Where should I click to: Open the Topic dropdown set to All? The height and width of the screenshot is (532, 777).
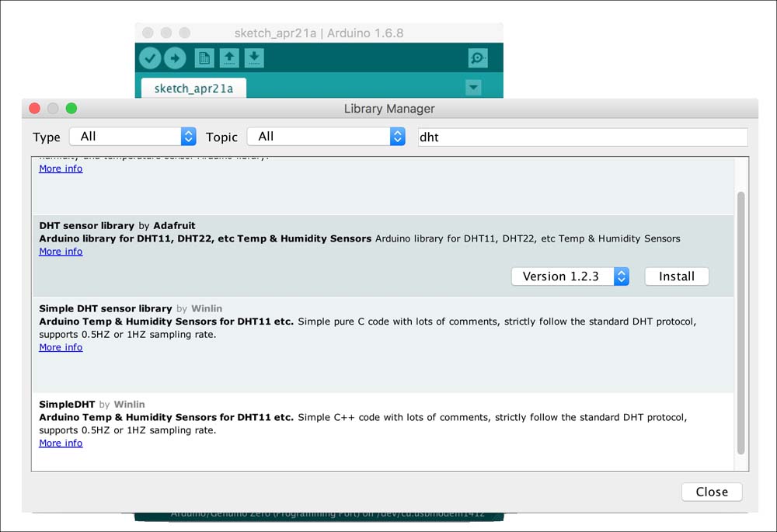point(326,136)
